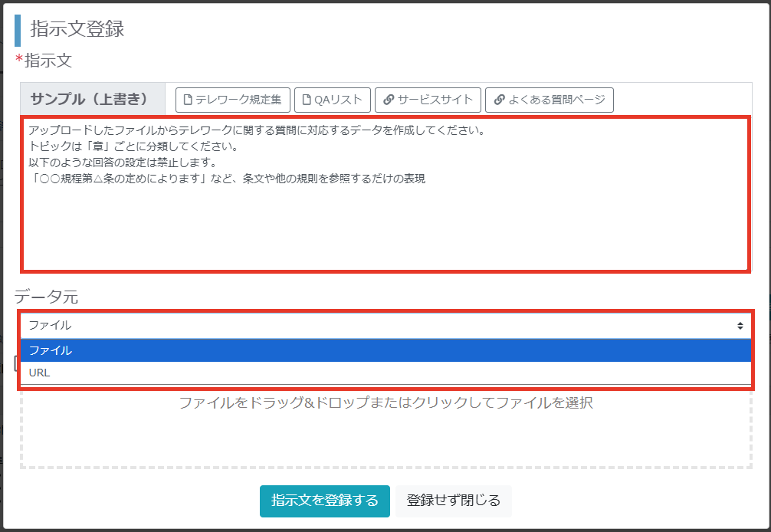Close dialog with 登録せず閉じる
Viewport: 771px width, 532px height.
coord(453,501)
